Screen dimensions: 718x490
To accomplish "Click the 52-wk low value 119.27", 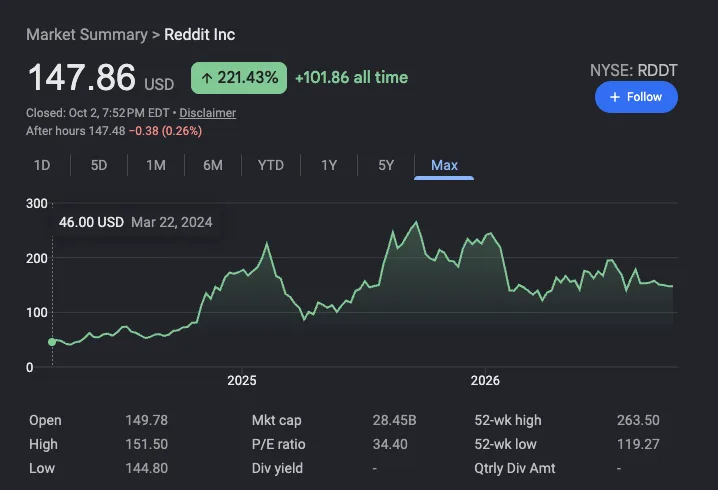I will pyautogui.click(x=638, y=444).
